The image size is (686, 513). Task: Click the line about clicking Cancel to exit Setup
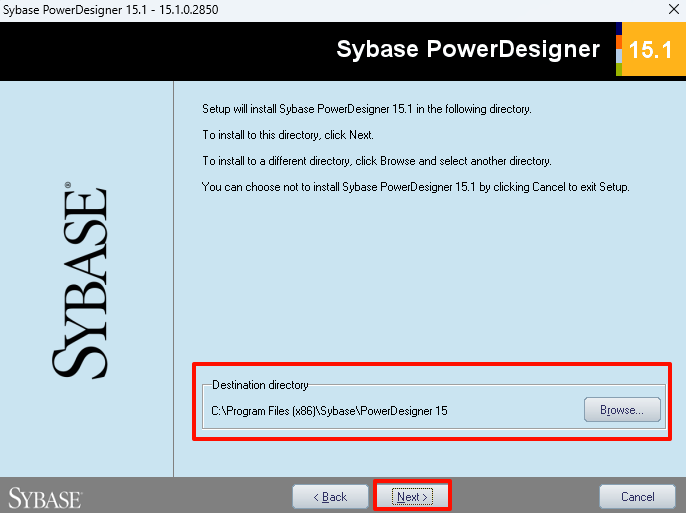416,187
